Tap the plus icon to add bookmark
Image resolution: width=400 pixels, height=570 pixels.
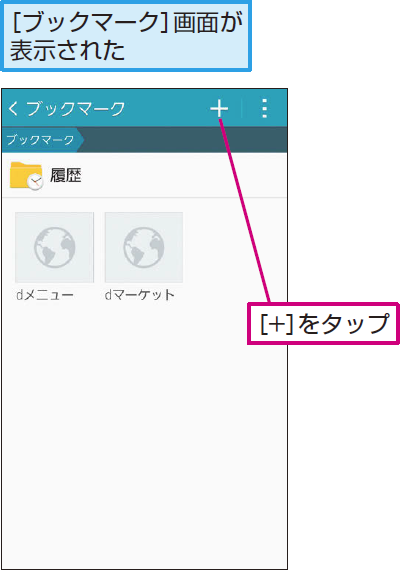[219, 108]
